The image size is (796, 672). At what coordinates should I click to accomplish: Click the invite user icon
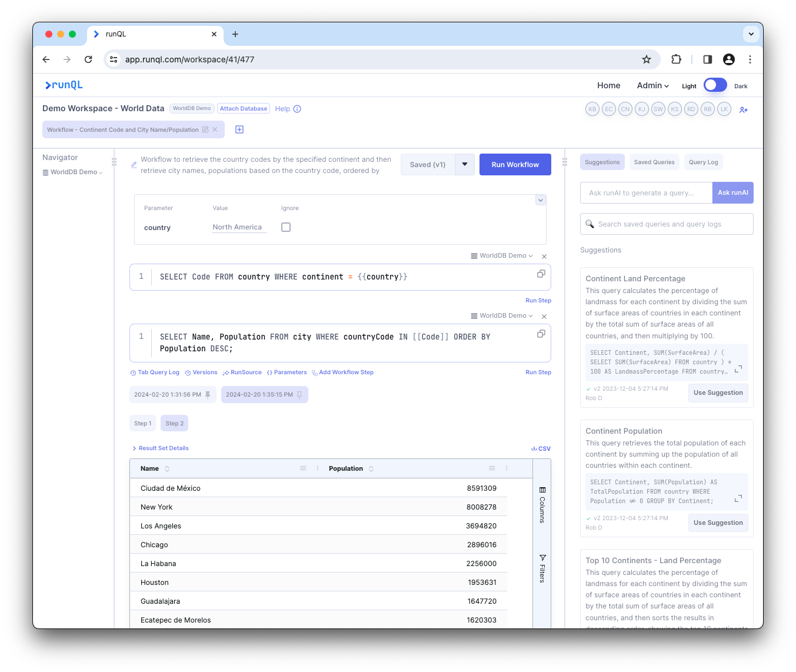coord(744,110)
